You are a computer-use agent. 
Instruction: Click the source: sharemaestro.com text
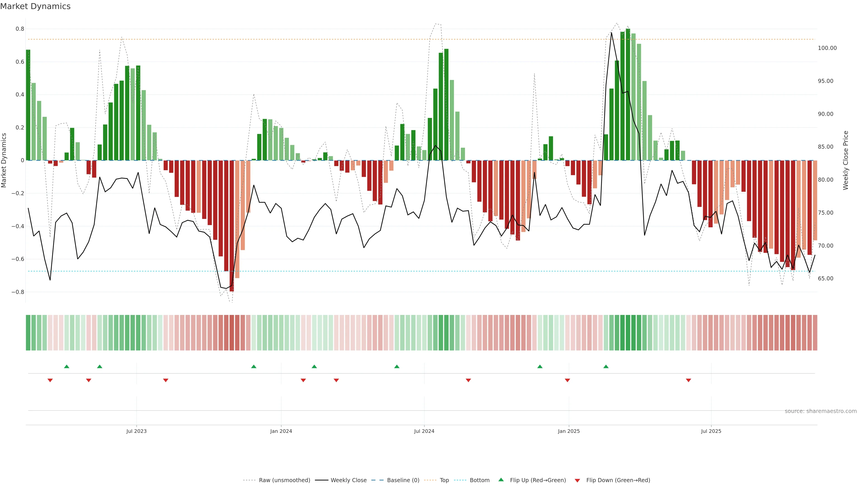click(821, 411)
